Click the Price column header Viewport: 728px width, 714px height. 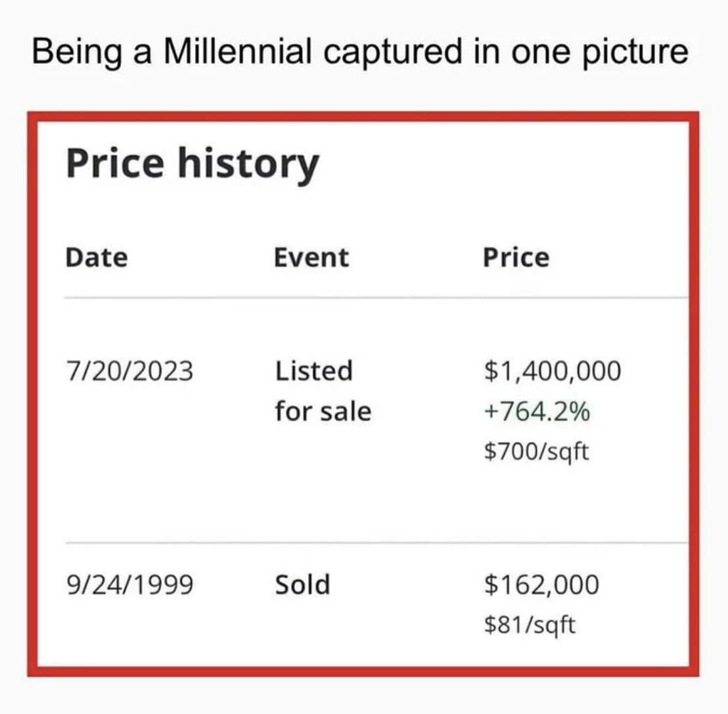516,257
